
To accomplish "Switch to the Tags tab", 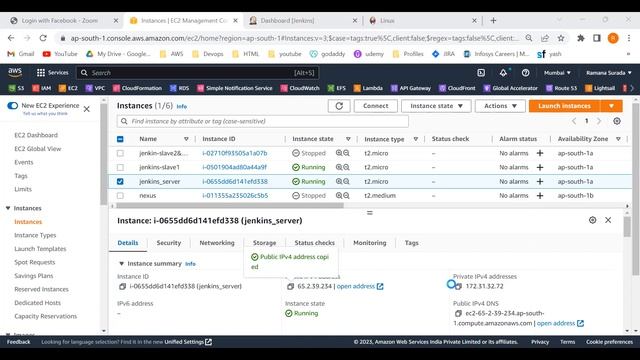I will [411, 243].
